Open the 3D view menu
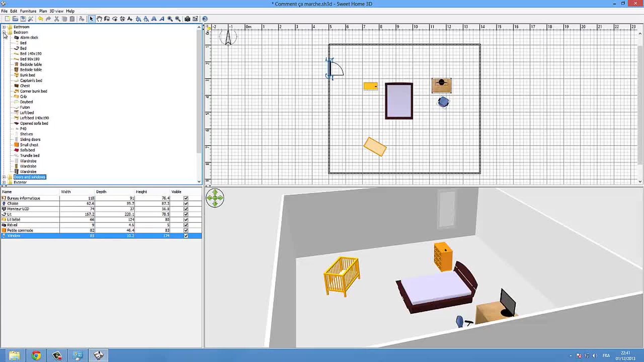Viewport: 644px width, 362px height. (56, 11)
